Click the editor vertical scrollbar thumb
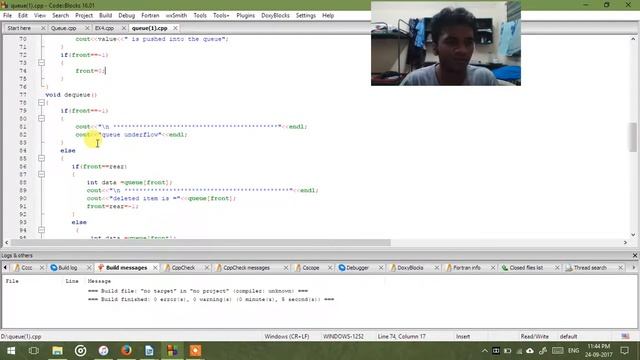640x360 pixels. click(x=633, y=137)
